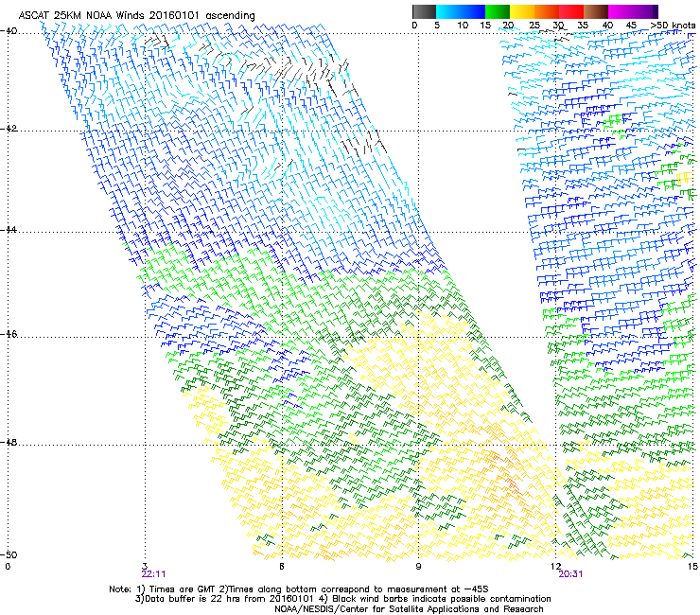Click the latitude label '-50'
700x615 pixels.
(9, 554)
